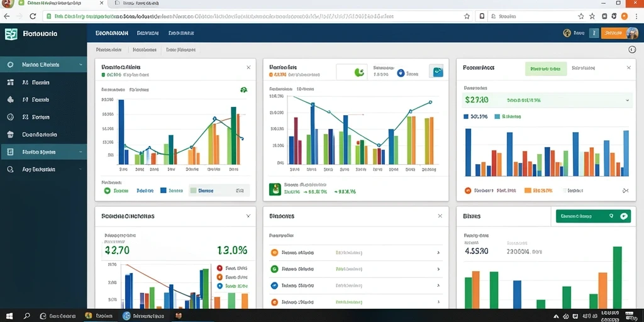Select the green highlighted tab in third card
Viewport: 644px width, 322px height.
pos(546,69)
